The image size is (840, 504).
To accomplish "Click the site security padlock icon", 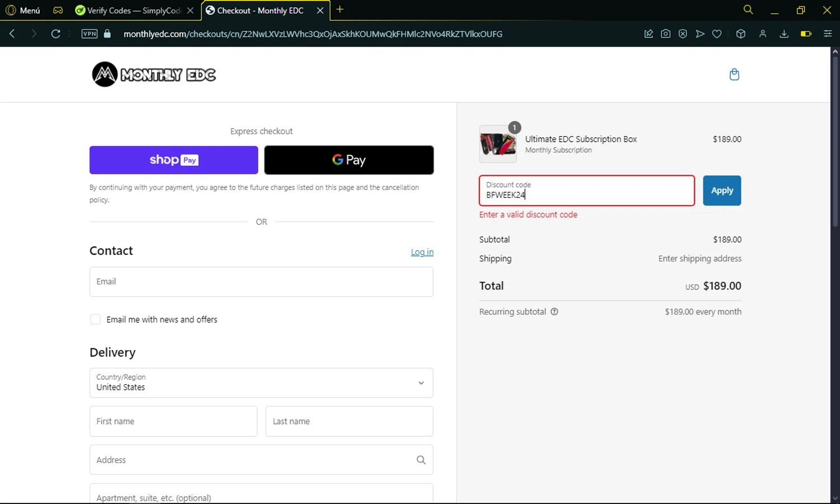I will click(x=108, y=34).
